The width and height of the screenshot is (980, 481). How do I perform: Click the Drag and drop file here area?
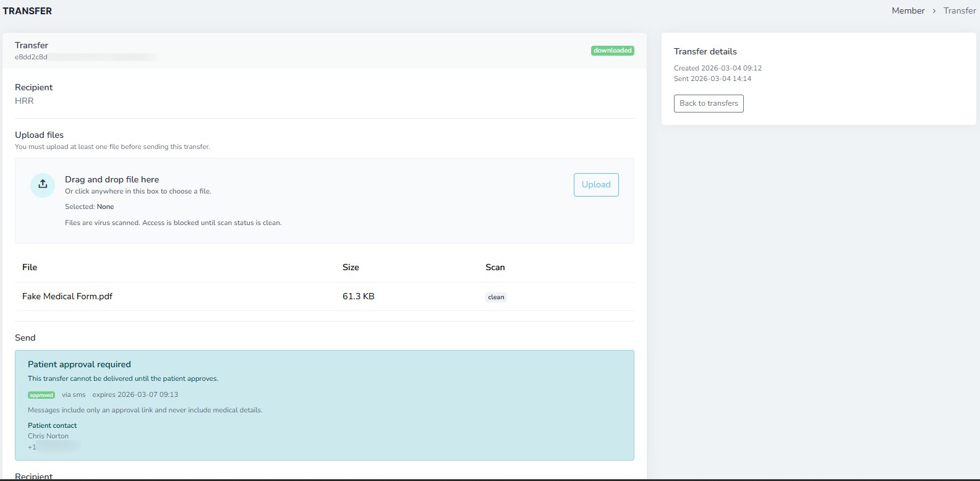(x=325, y=200)
